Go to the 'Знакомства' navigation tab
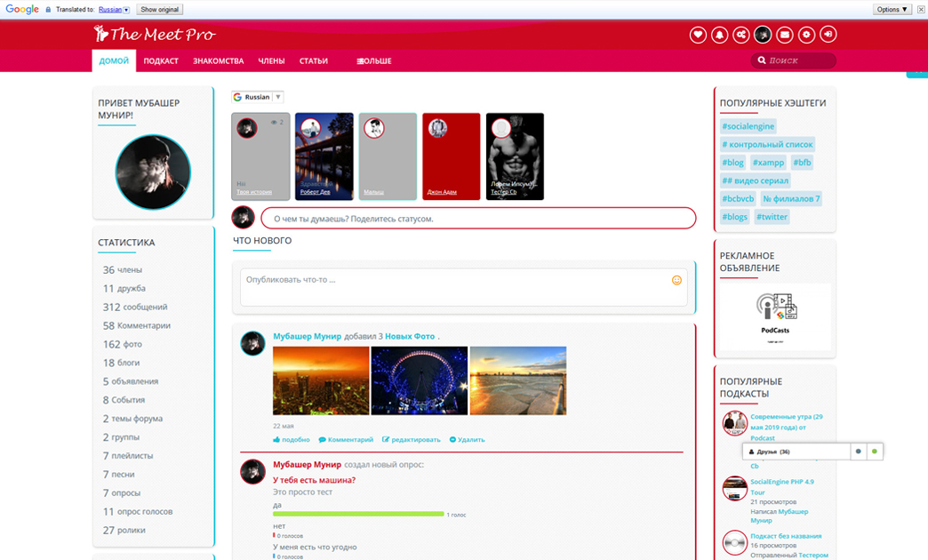Image resolution: width=928 pixels, height=560 pixels. (x=218, y=61)
